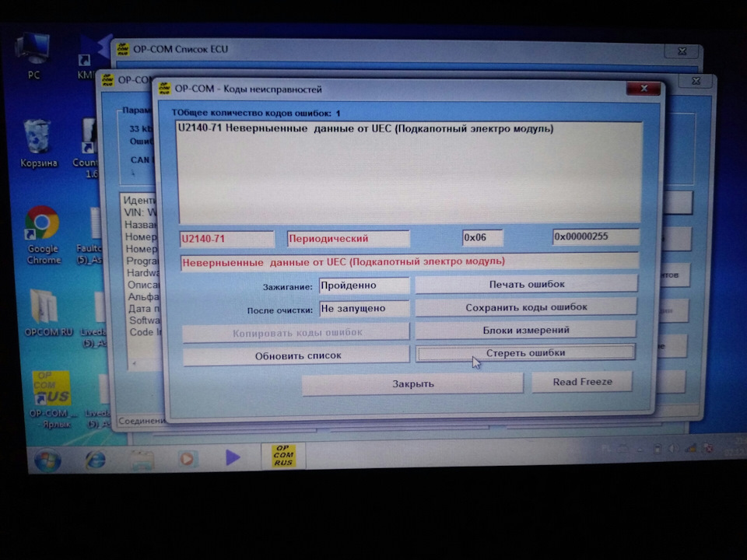Click the purple play arrow taskbar icon
The height and width of the screenshot is (560, 747).
[232, 457]
